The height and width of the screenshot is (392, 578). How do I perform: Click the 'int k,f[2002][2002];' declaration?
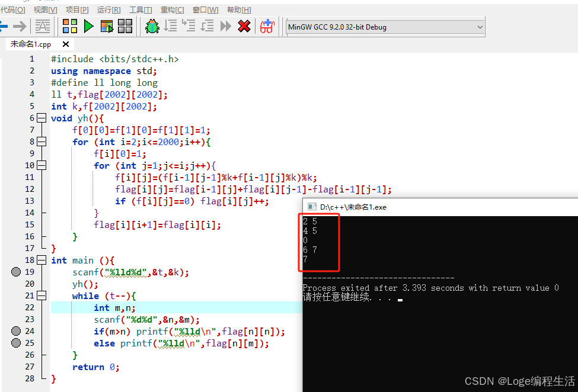coord(104,107)
